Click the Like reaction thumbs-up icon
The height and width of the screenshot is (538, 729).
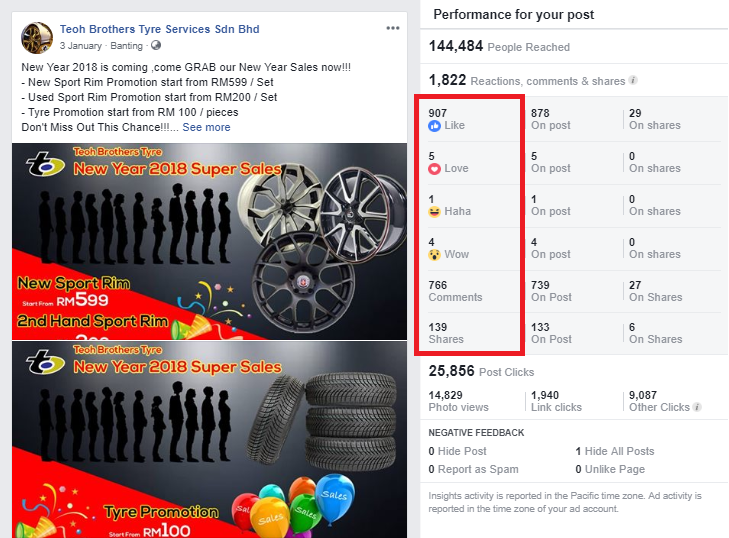tap(435, 126)
